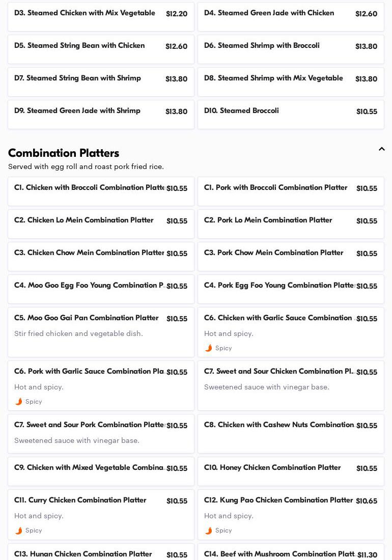Select C10 Honey Chicken Combination Platter

pos(291,471)
